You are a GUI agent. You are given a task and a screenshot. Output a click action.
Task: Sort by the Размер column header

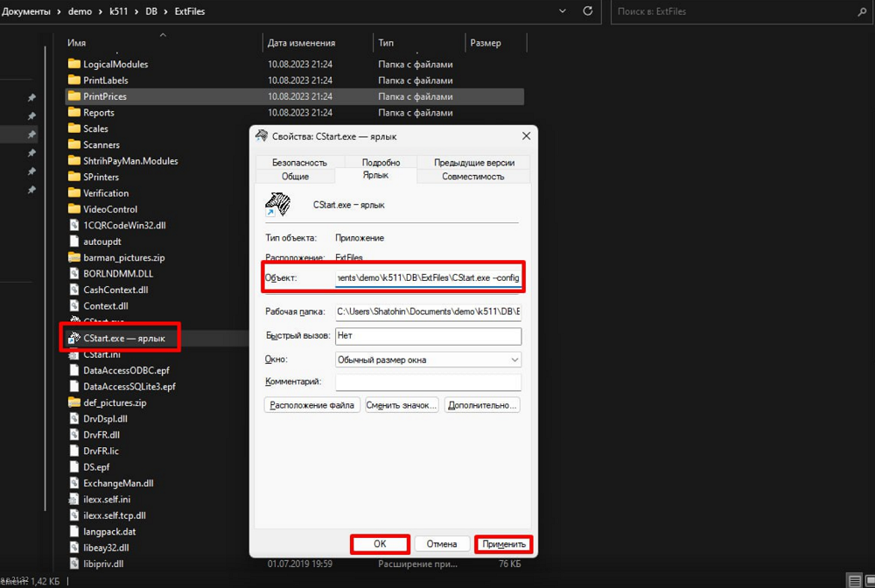pyautogui.click(x=486, y=43)
